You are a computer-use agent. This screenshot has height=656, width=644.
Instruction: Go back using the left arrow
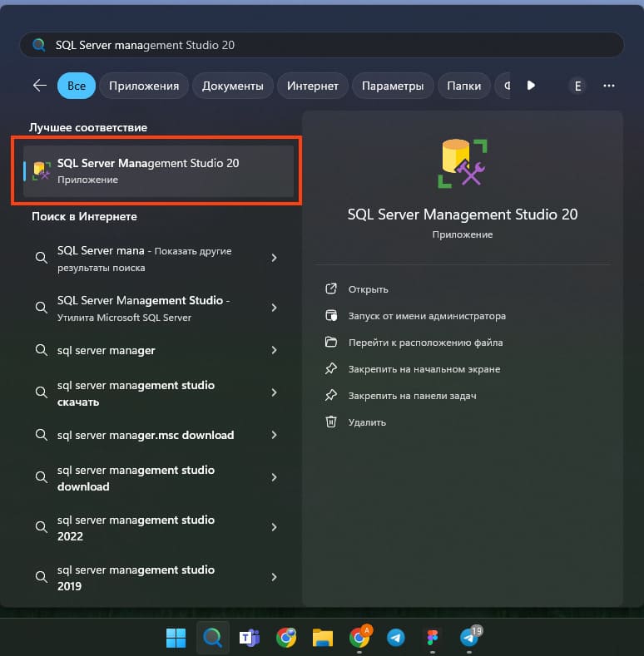click(40, 86)
